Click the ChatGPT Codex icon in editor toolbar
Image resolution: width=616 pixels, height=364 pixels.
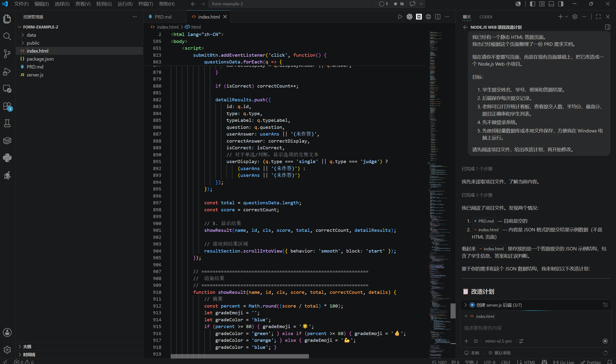coord(410,17)
